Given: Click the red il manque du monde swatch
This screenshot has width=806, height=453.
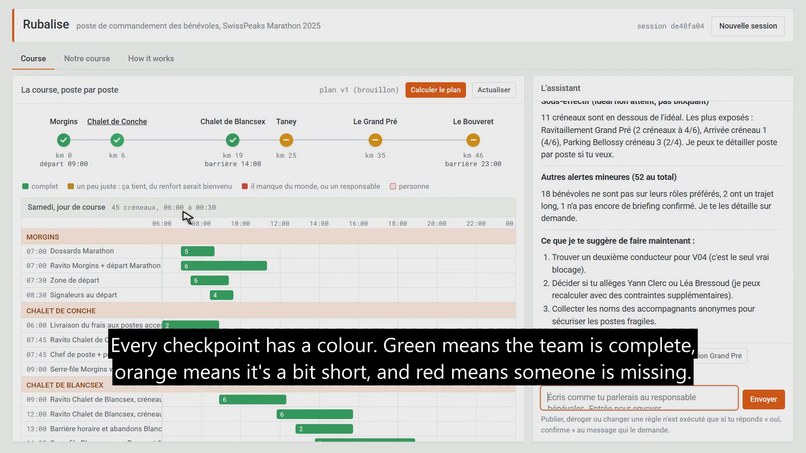Looking at the screenshot, I should point(245,186).
